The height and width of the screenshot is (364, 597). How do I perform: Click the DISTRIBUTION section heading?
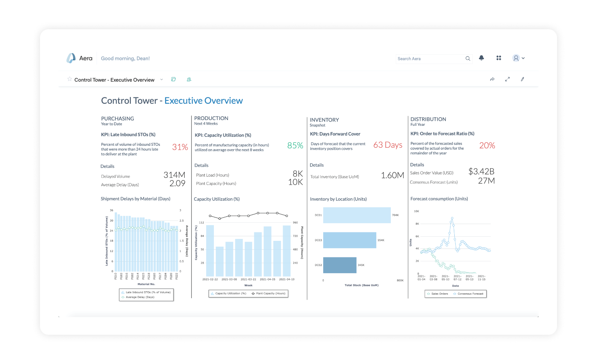click(x=428, y=119)
